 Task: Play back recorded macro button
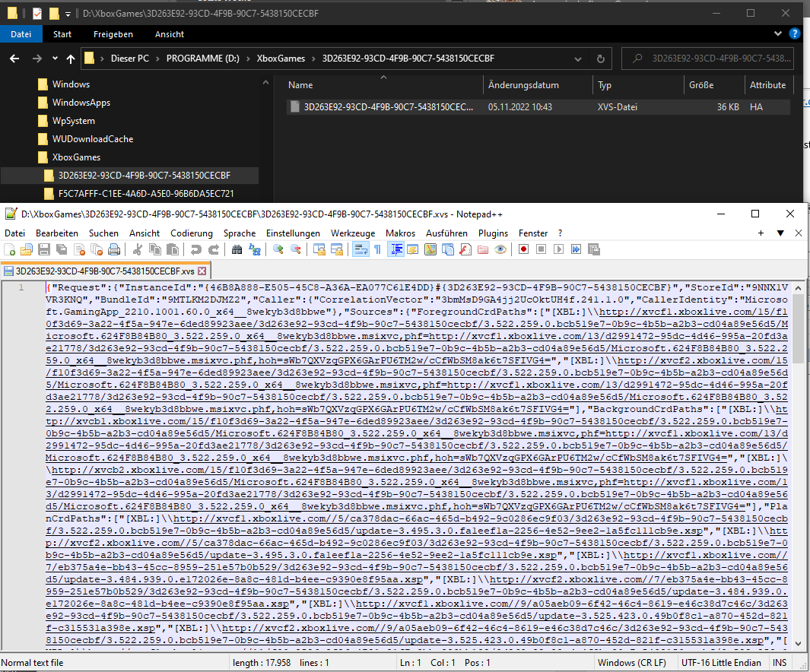pos(558,250)
